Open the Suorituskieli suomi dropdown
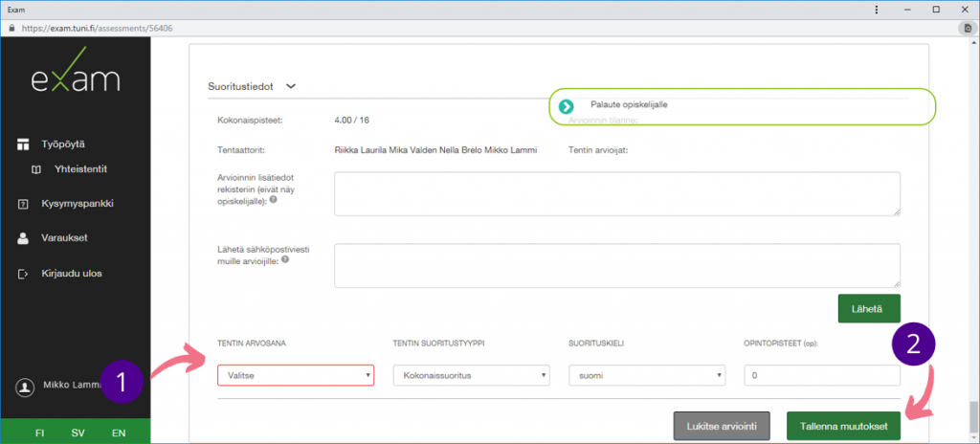The image size is (980, 444). tap(646, 376)
